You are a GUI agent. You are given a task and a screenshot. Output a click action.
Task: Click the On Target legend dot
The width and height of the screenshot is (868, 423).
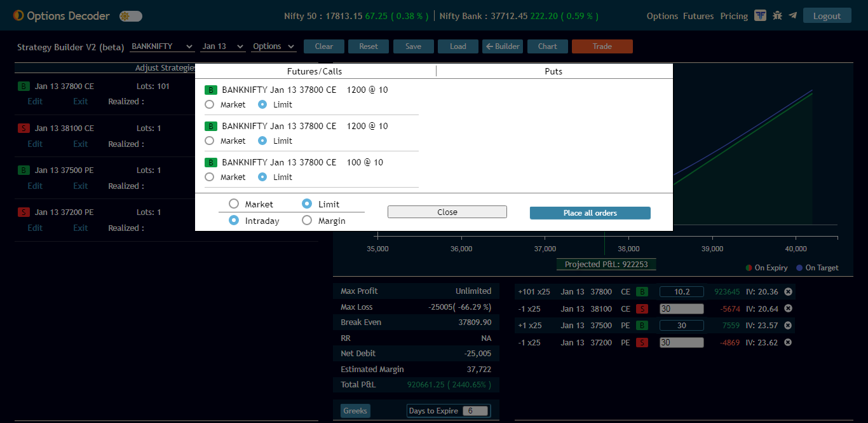pyautogui.click(x=799, y=268)
